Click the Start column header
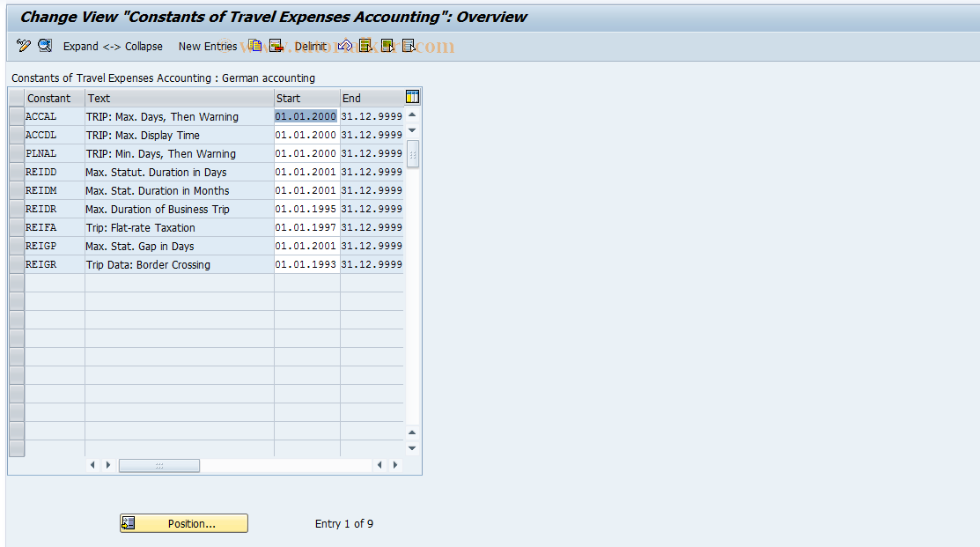The height and width of the screenshot is (547, 980). [x=307, y=98]
